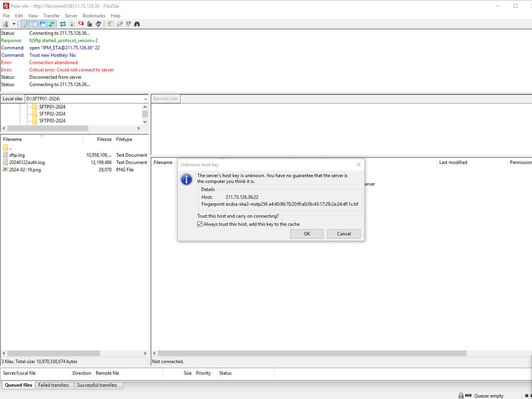532x399 pixels.
Task: Select the sftp.log file
Action: pos(17,155)
